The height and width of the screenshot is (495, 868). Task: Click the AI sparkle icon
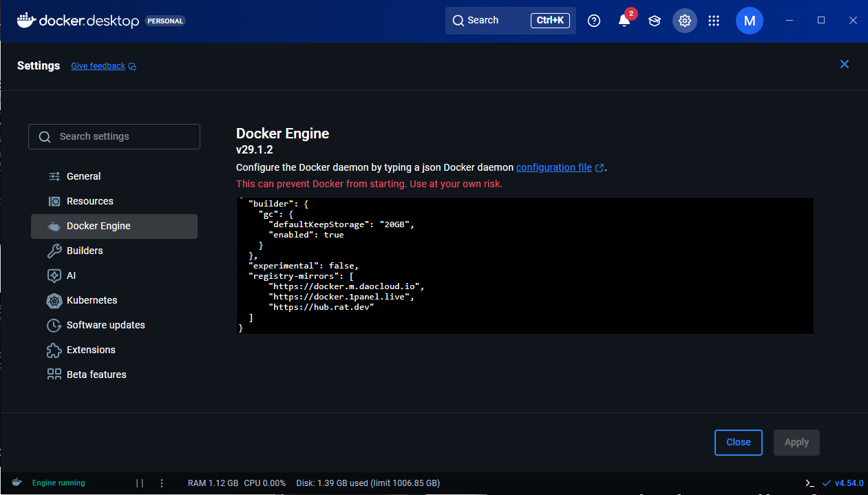[x=54, y=275]
